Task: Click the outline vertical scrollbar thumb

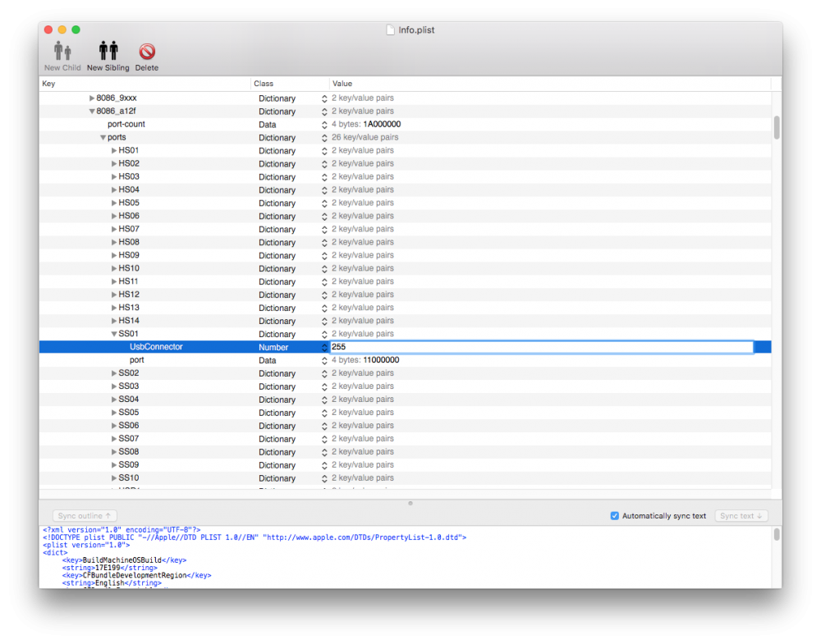Action: click(777, 127)
